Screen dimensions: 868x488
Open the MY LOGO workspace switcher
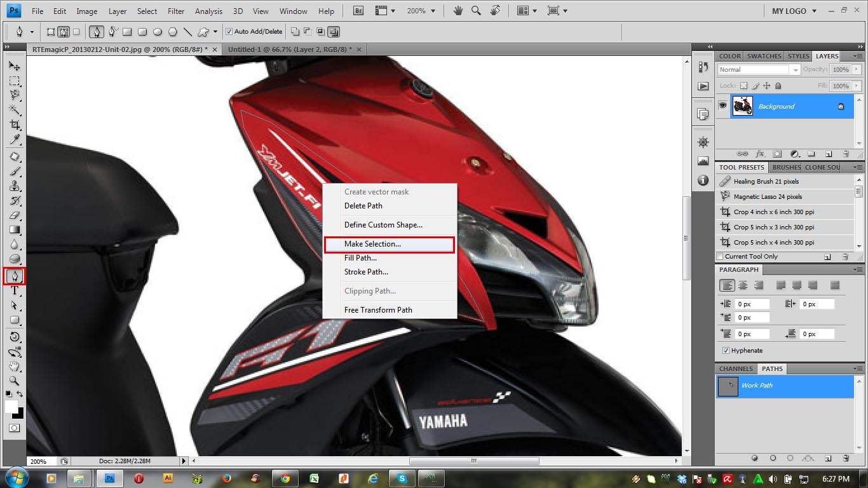(x=794, y=11)
